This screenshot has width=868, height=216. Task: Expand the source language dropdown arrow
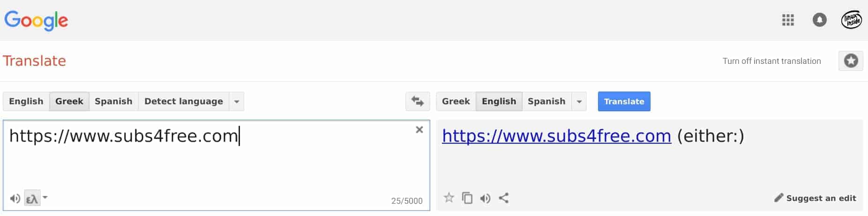click(237, 101)
